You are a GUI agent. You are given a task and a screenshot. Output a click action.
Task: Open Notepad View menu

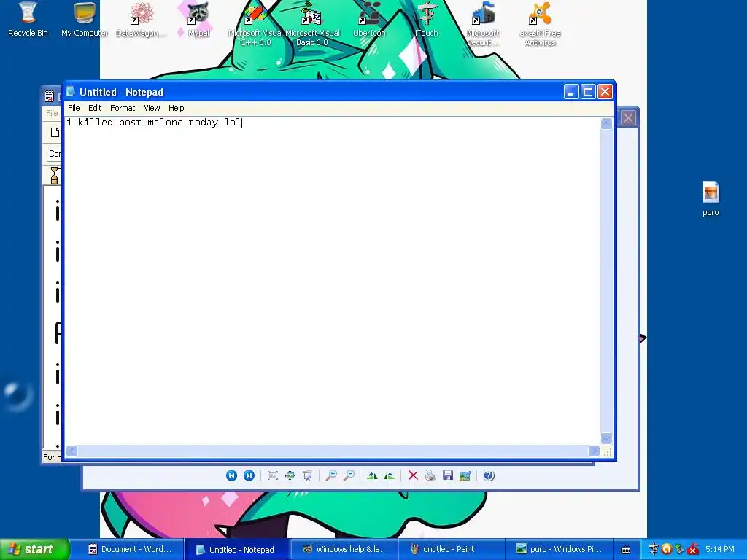[152, 108]
